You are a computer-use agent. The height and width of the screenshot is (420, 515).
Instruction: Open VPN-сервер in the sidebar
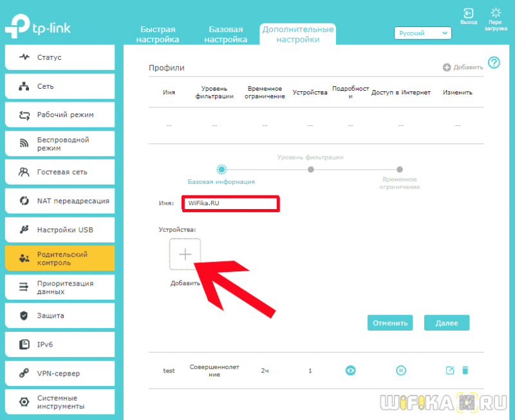60,374
